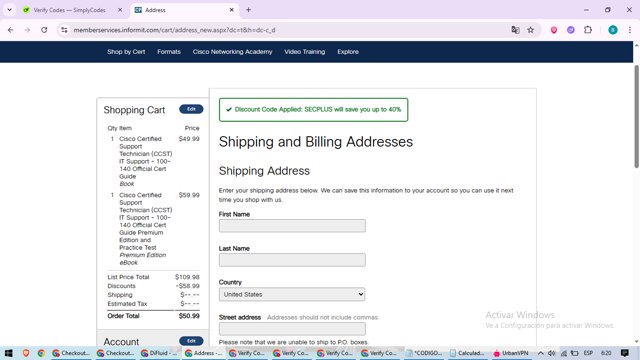Open the Windows Start button
This screenshot has width=640, height=360.
point(9,353)
